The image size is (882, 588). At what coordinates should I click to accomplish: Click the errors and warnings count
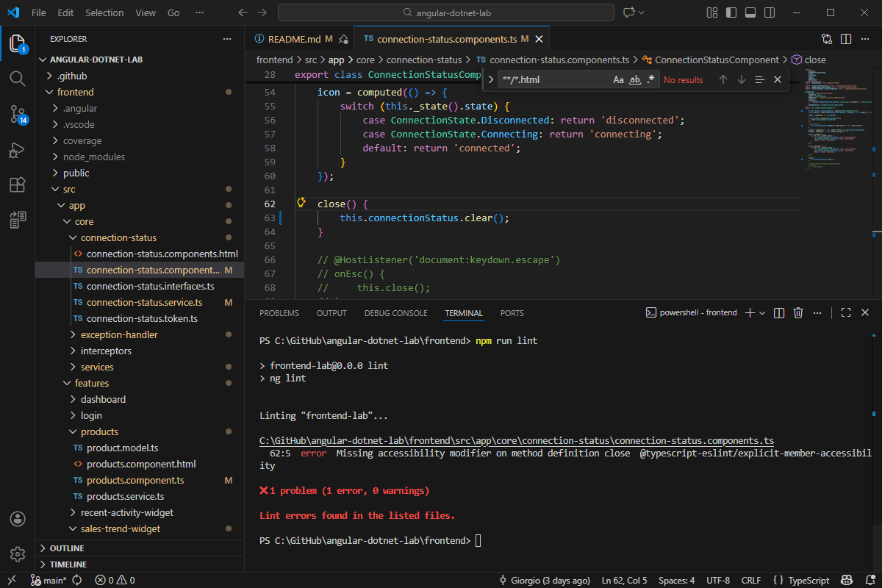[115, 580]
